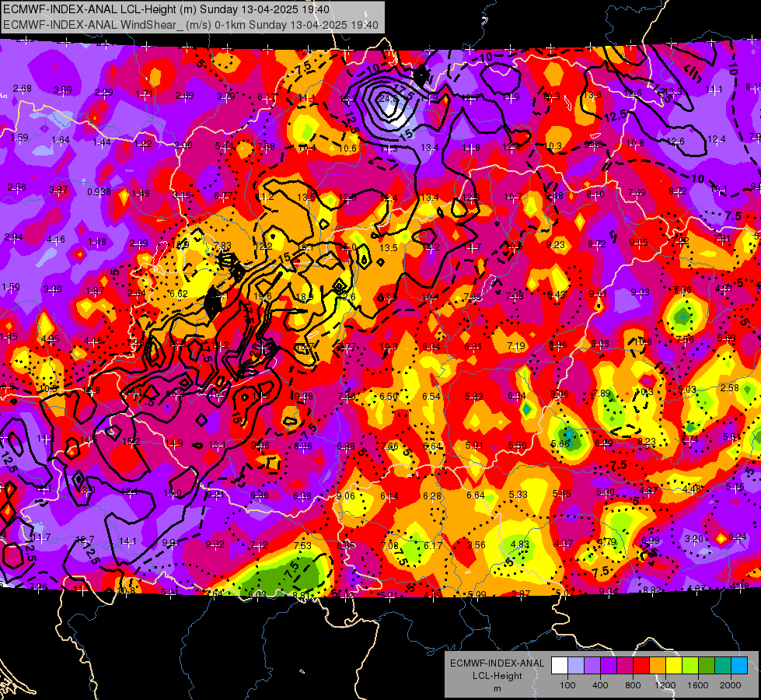Choose the yellow legend swatch

point(674,666)
